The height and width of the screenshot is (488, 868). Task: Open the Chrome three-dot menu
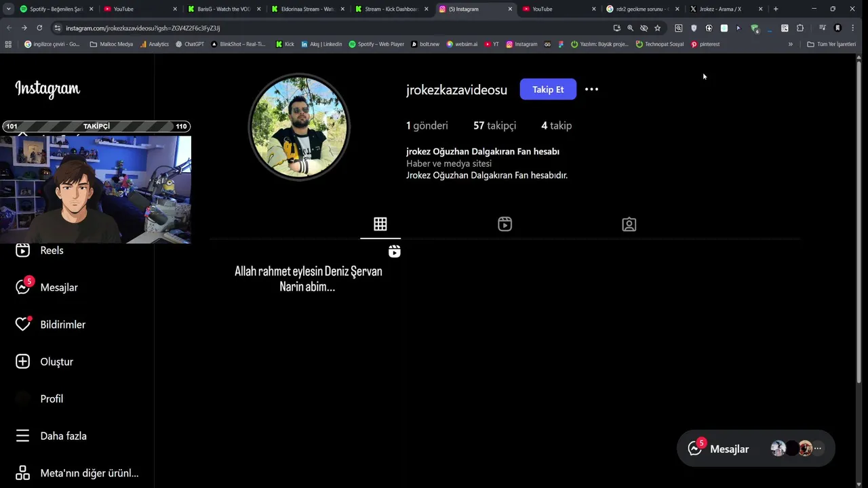coord(853,28)
